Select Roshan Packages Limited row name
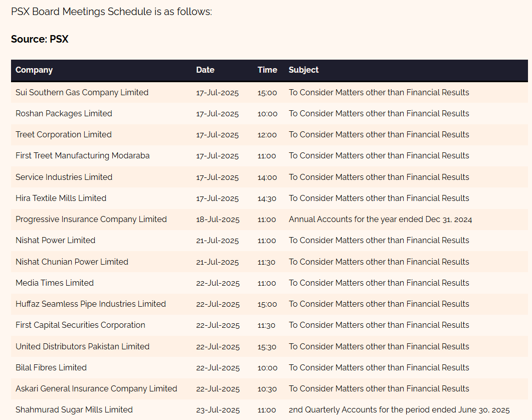532x420 pixels. pos(64,113)
